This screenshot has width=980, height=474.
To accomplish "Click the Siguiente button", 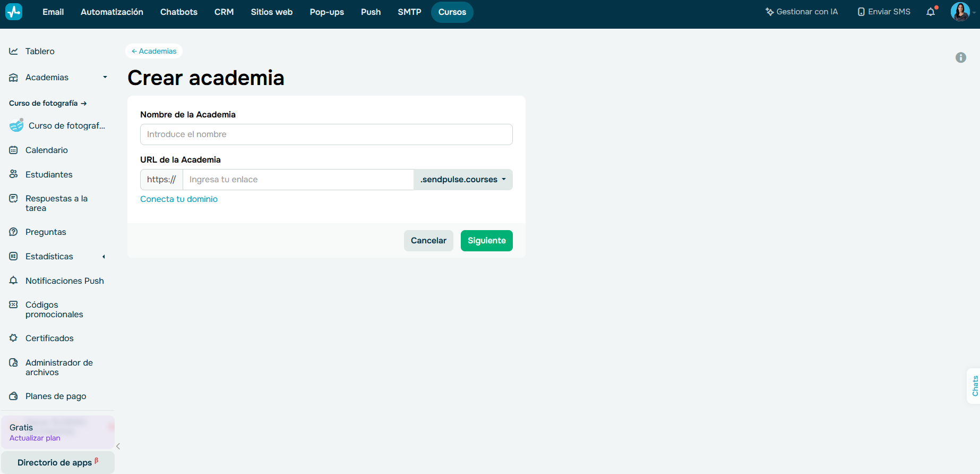I will pos(487,241).
